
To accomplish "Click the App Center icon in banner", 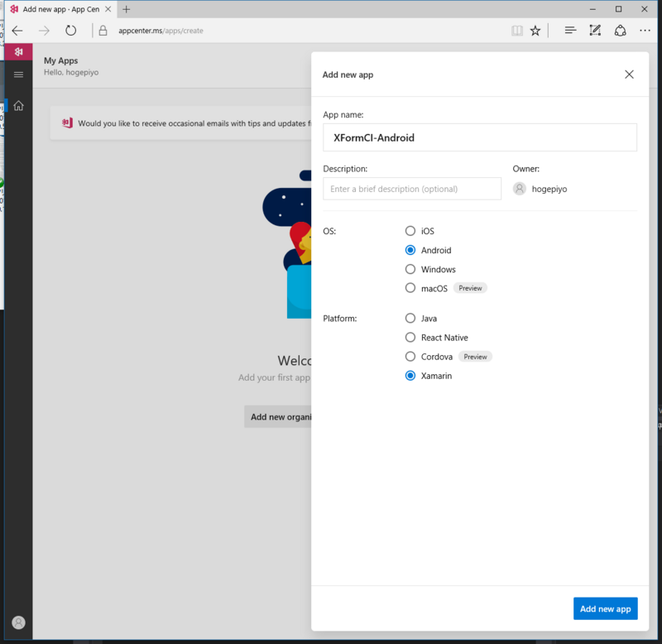I will 67,123.
